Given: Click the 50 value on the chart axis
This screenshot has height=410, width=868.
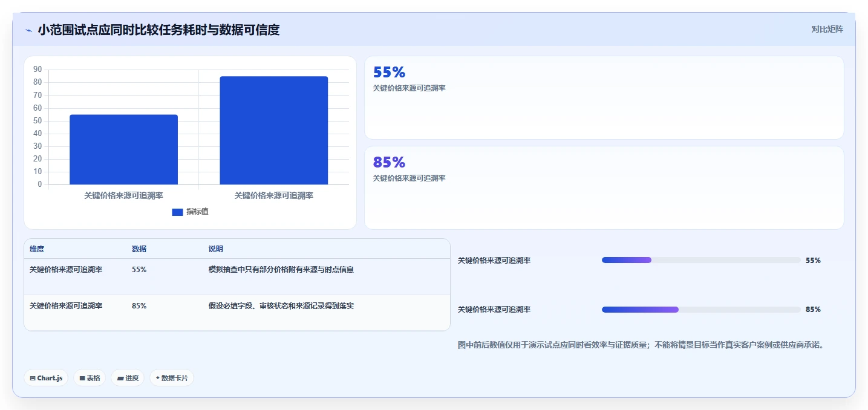Looking at the screenshot, I should pos(38,121).
